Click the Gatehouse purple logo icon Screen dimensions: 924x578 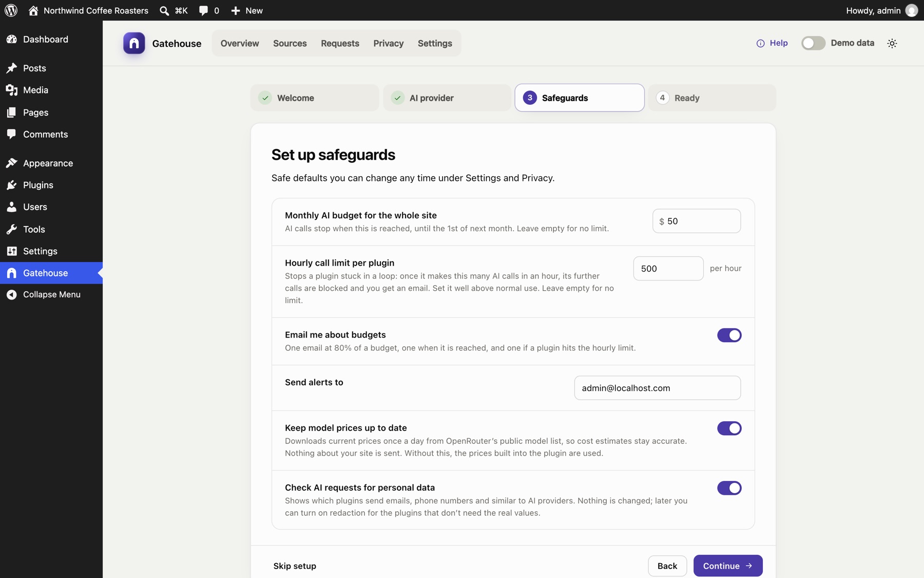[134, 43]
